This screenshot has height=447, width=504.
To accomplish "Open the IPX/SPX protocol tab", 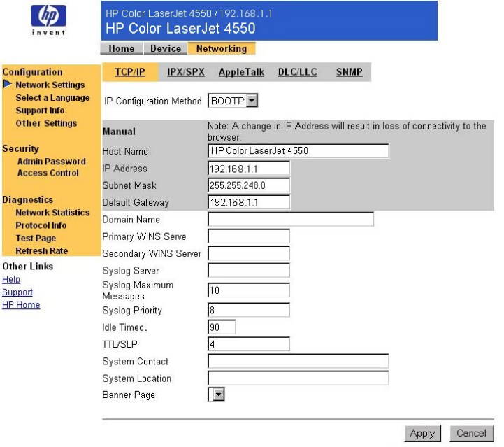I will tap(186, 72).
